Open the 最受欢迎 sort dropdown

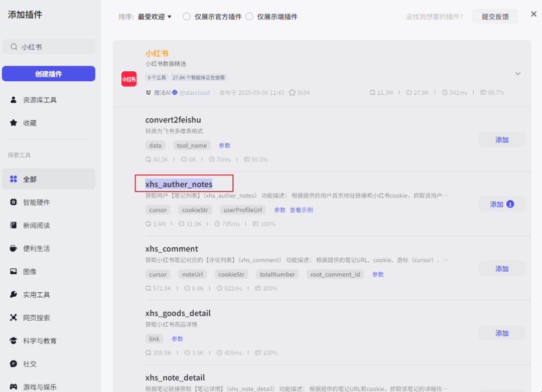point(155,17)
